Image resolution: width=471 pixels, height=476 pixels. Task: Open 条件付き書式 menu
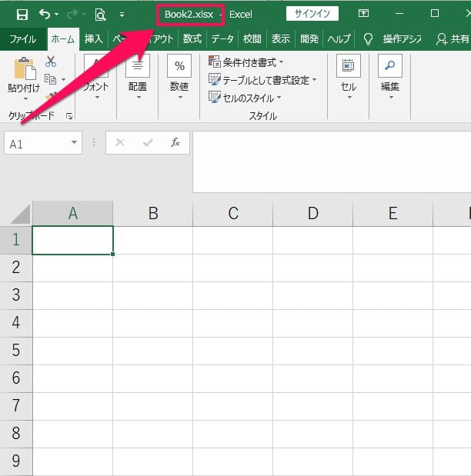246,62
